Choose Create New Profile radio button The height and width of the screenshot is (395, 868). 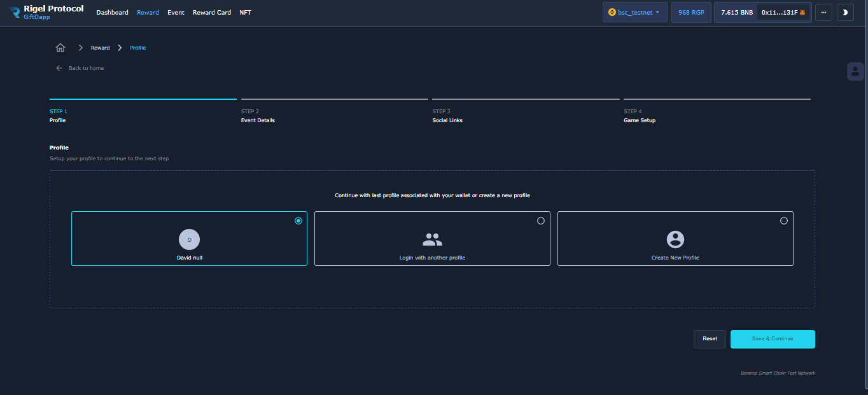coord(784,221)
